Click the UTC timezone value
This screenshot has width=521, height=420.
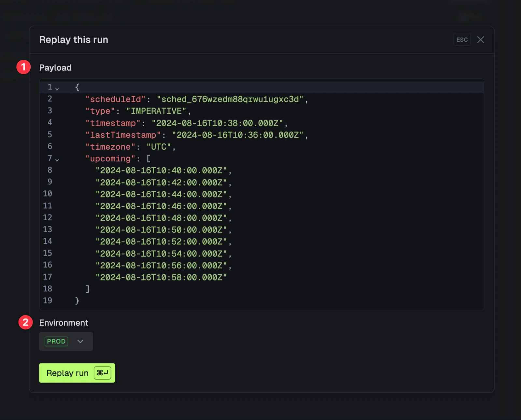(159, 147)
